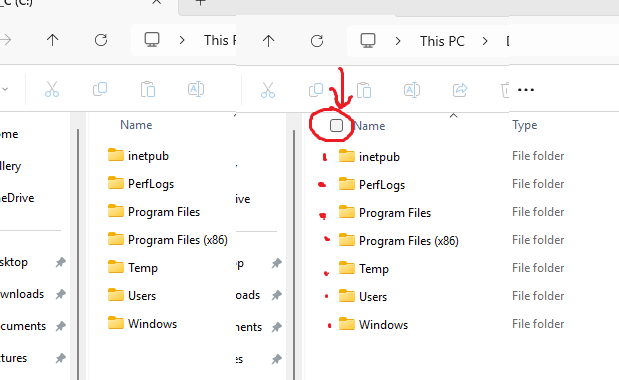This screenshot has width=619, height=380.
Task: Click the PC monitor icon in right address bar
Action: coord(368,41)
